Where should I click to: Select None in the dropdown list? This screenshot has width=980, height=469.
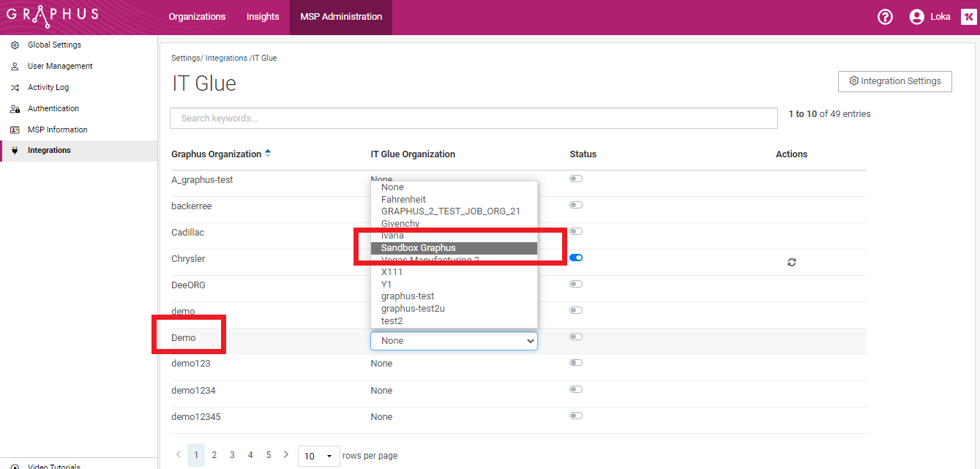[x=454, y=187]
